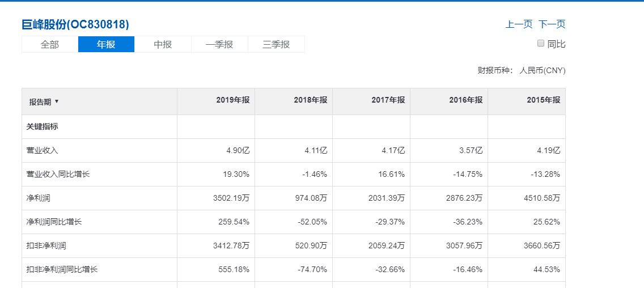Enable the 同比 checkbox

click(540, 43)
